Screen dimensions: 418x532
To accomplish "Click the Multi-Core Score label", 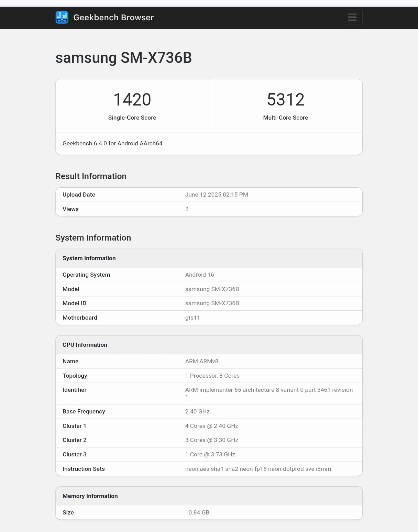I will pyautogui.click(x=286, y=118).
